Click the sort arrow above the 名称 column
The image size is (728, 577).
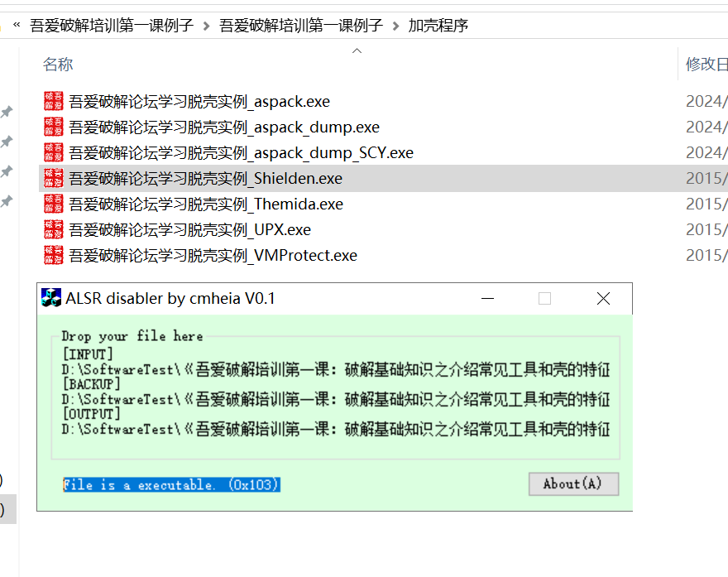pos(357,51)
